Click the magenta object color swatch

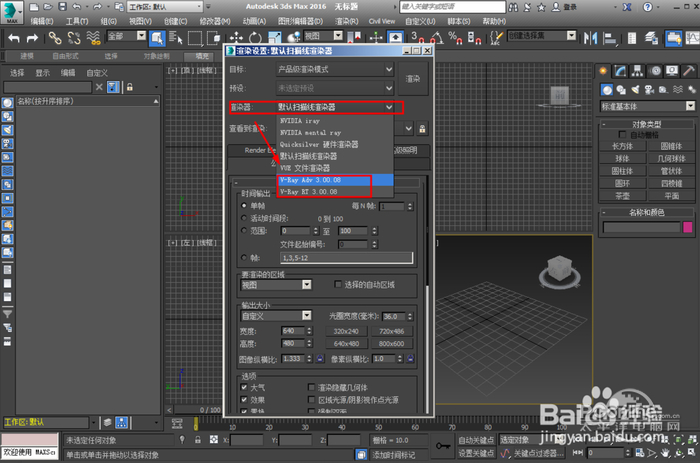[688, 227]
